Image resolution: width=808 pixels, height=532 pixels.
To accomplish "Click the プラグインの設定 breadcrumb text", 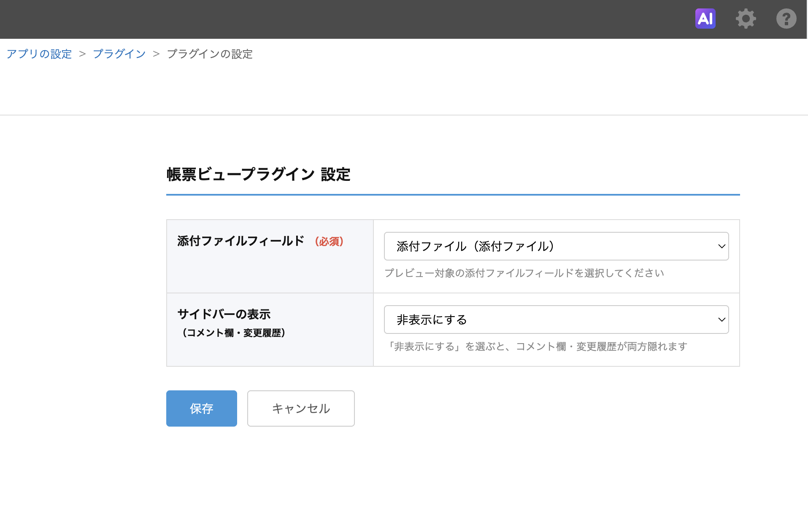I will coord(210,54).
